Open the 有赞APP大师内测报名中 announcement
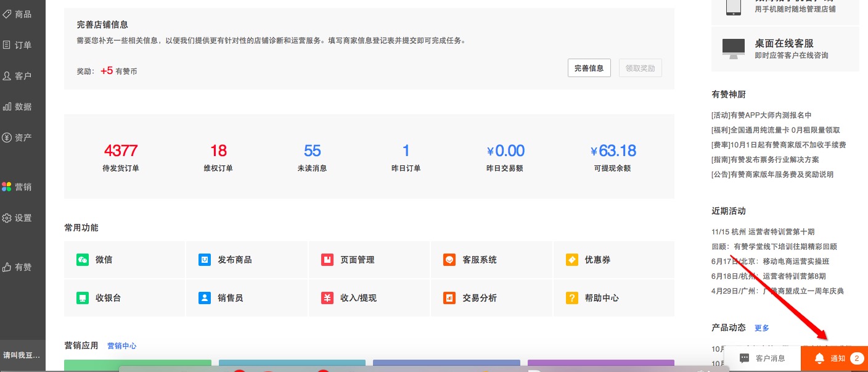868x372 pixels. coord(761,115)
